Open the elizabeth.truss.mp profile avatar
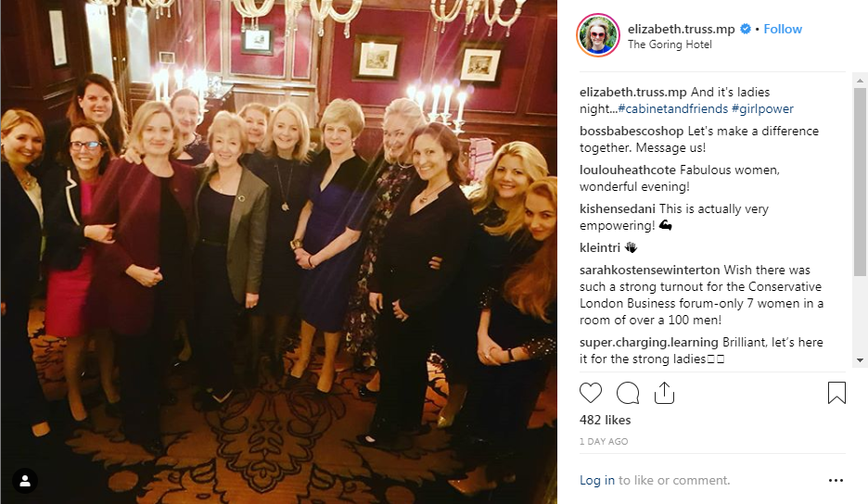868x504 pixels. (x=598, y=35)
